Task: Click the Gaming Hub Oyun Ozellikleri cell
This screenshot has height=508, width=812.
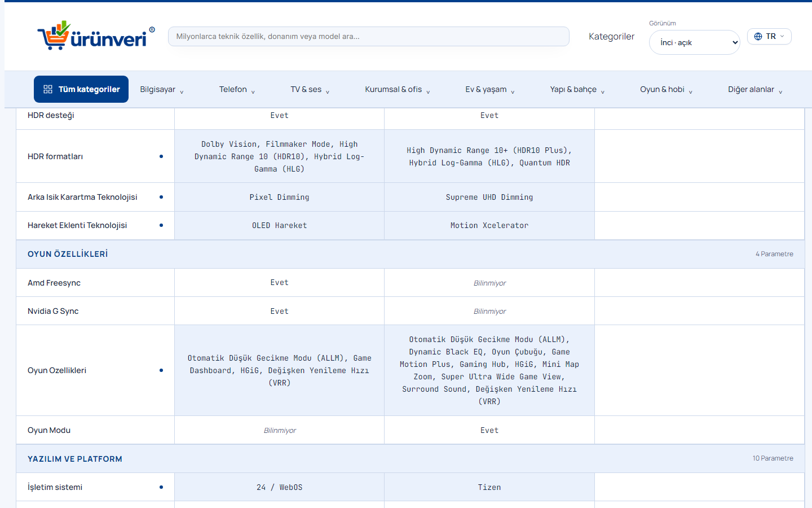Action: point(489,370)
